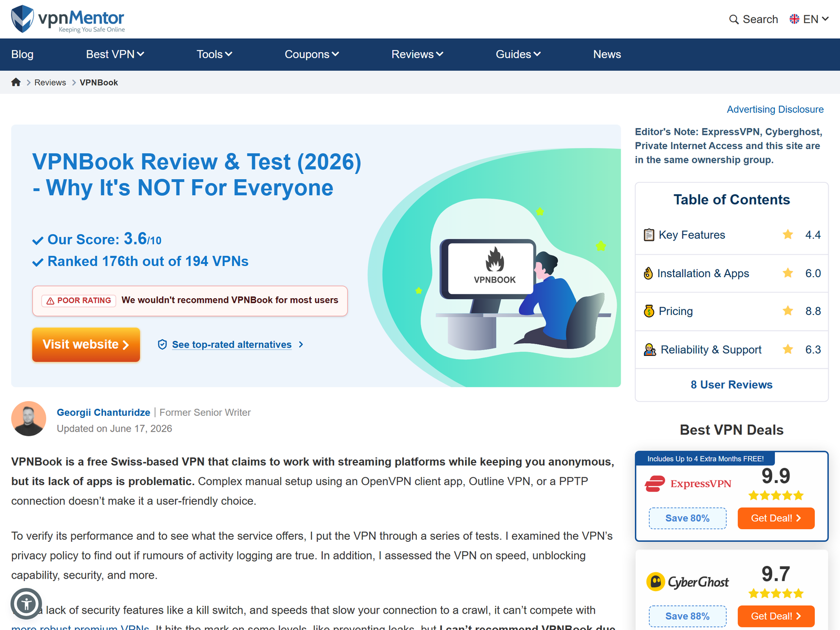
Task: Click the Visit website button
Action: pos(86,344)
